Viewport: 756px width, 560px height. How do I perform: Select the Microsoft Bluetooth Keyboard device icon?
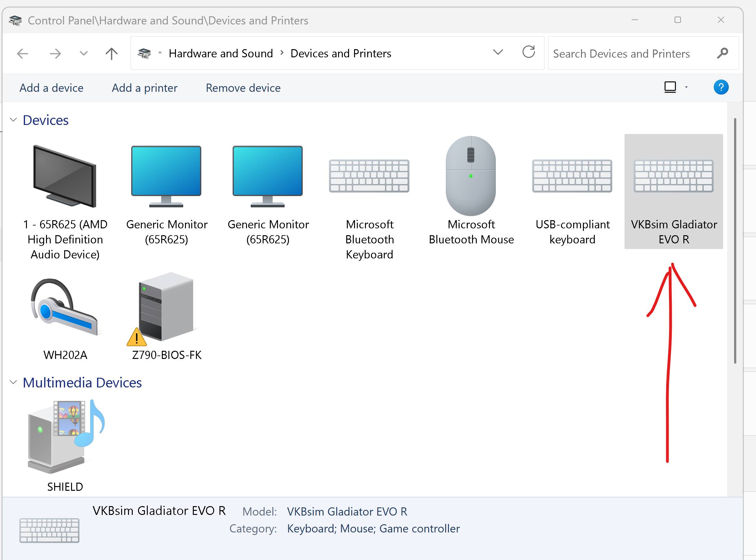369,176
